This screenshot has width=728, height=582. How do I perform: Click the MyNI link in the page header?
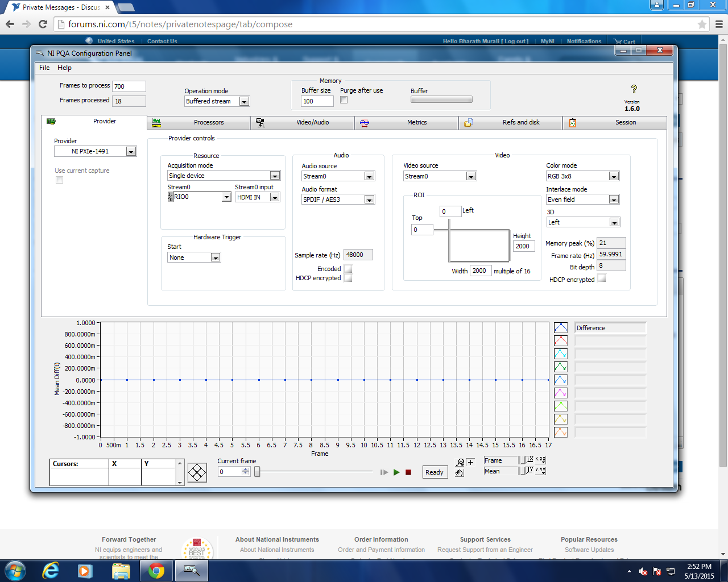548,41
